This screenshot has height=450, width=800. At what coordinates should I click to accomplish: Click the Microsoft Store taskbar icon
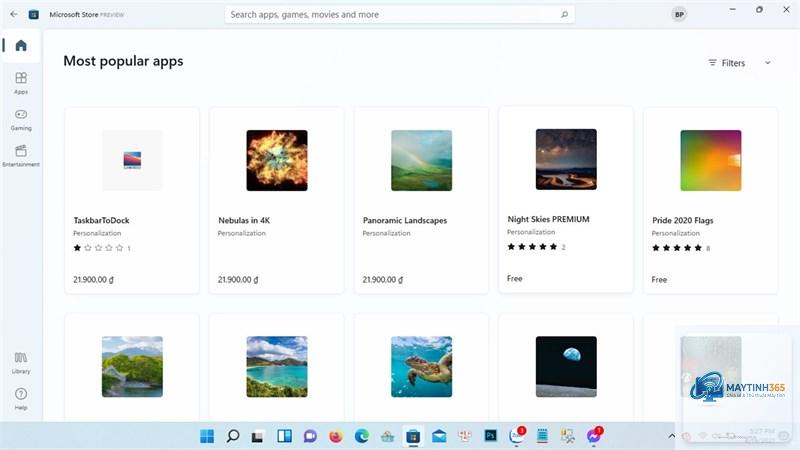[413, 437]
